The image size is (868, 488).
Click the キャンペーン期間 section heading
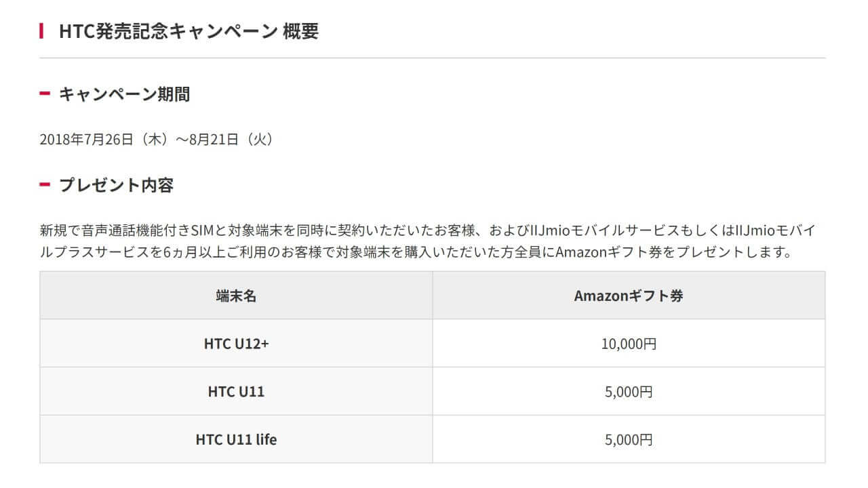coord(124,94)
